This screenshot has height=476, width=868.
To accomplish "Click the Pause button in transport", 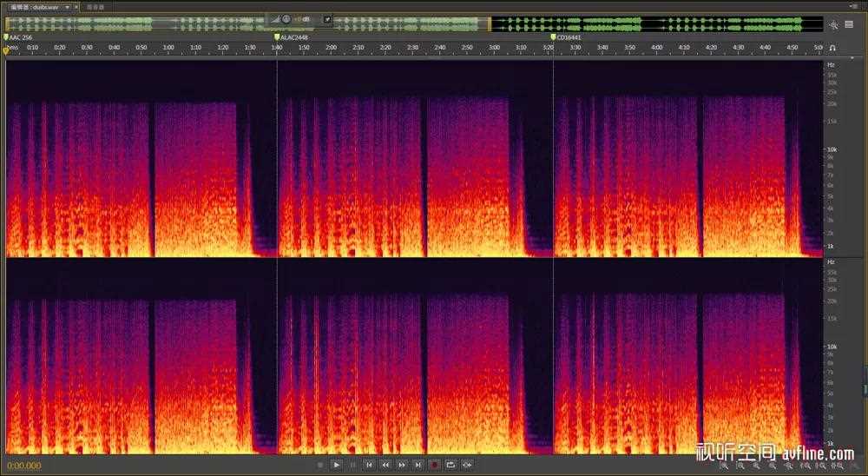I will point(352,466).
